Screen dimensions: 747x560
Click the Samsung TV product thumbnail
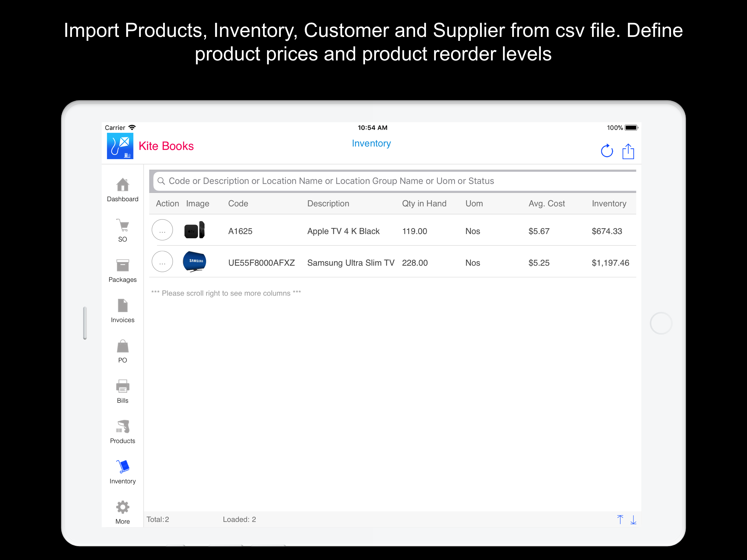click(194, 262)
